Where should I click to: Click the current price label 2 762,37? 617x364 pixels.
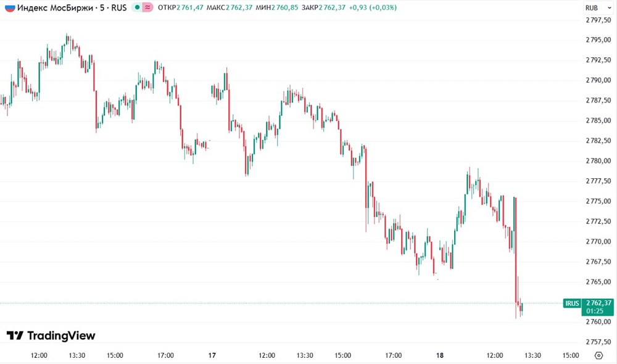coord(598,302)
